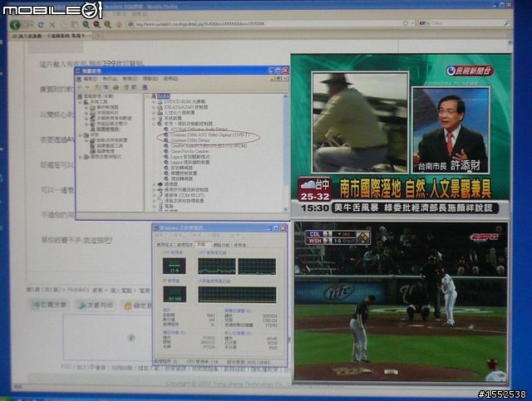Expand the 服務及應用程式 node in left tree

(x=81, y=157)
